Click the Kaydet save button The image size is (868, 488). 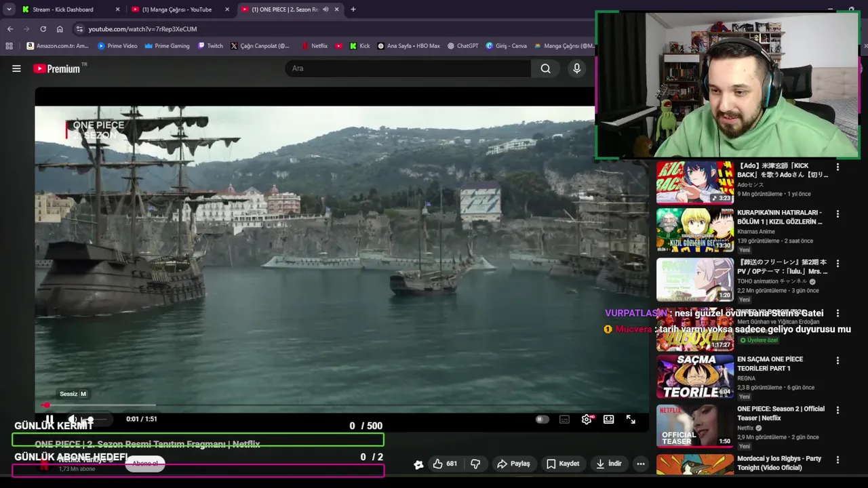pyautogui.click(x=563, y=464)
